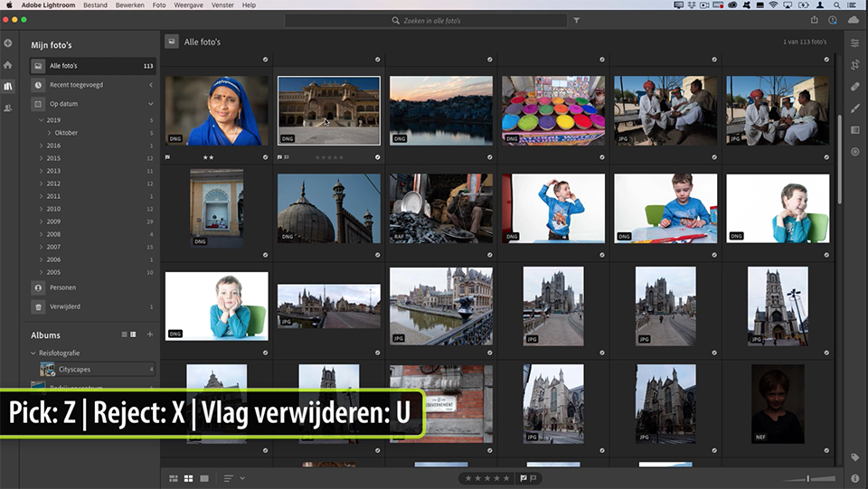Screen dimensions: 868x489
Task: Open the Venster menu
Action: click(x=222, y=5)
